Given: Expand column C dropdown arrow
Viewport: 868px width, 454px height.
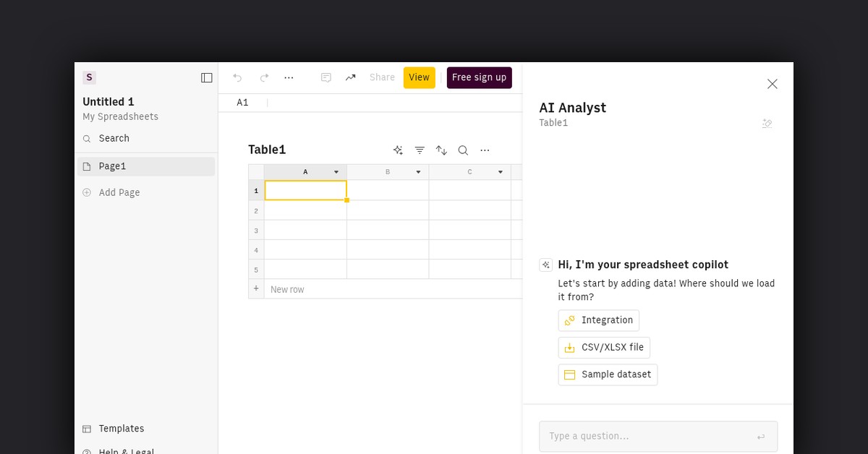Looking at the screenshot, I should 501,172.
